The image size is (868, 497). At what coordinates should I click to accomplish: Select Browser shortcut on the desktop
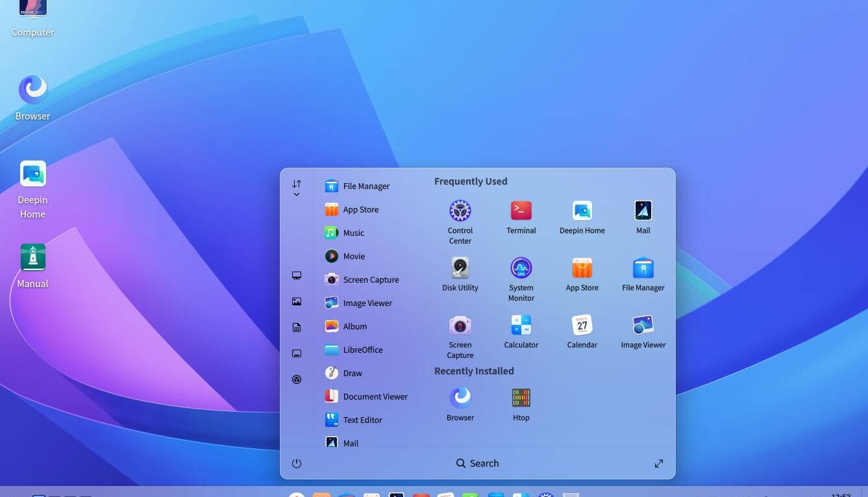33,98
